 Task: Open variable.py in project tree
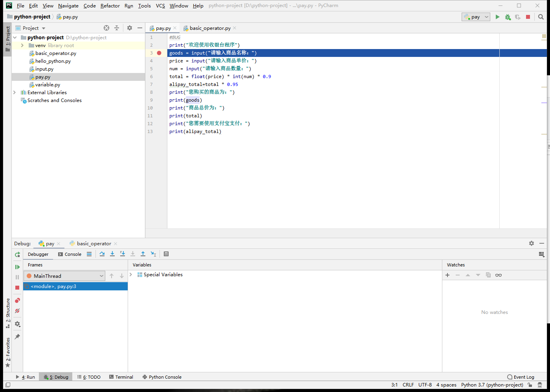(x=48, y=85)
